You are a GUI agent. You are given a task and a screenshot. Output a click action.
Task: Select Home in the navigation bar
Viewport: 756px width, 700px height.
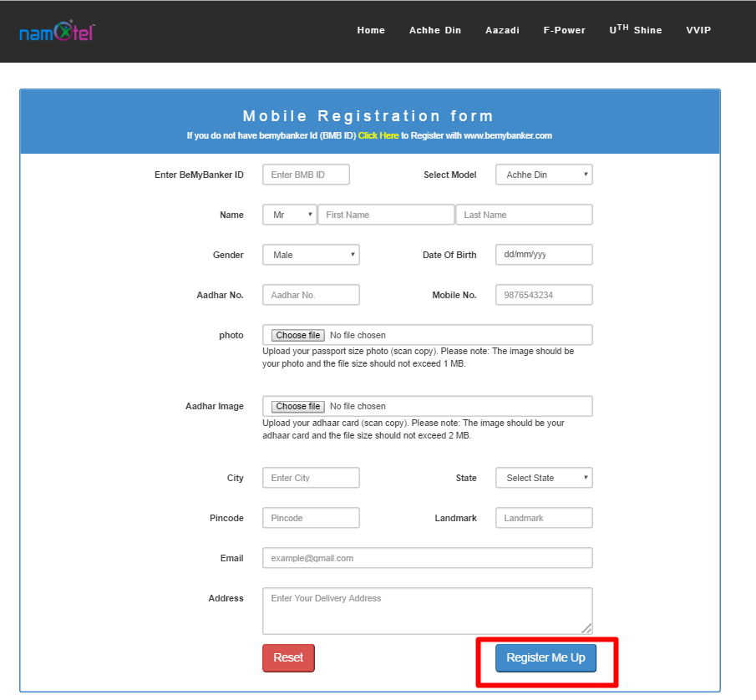click(371, 30)
